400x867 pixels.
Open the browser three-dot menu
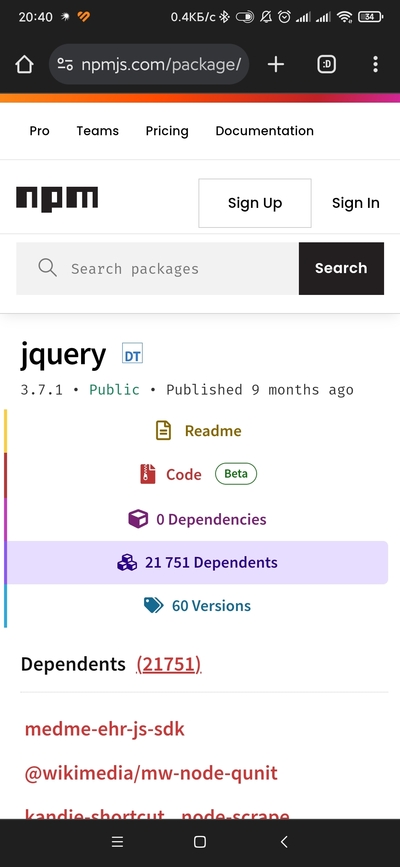(375, 65)
